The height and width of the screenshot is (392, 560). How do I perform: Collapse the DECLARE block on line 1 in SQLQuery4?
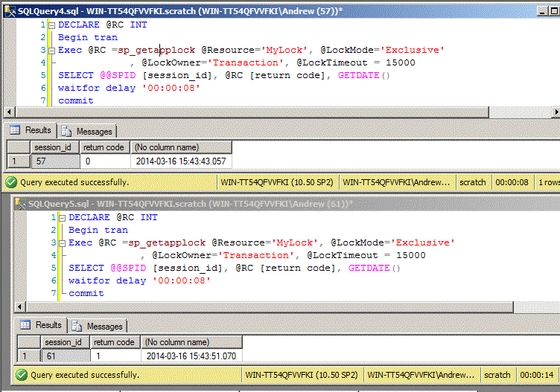click(x=52, y=25)
